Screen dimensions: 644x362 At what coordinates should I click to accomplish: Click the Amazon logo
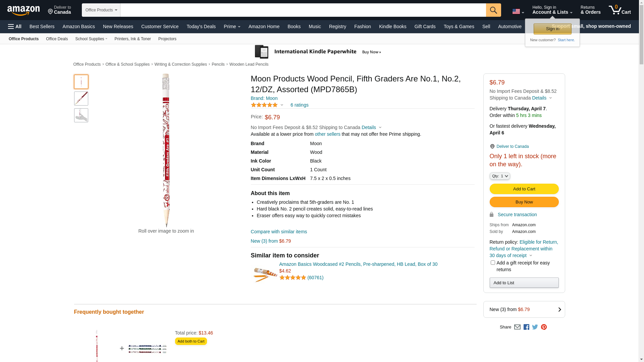(x=23, y=10)
